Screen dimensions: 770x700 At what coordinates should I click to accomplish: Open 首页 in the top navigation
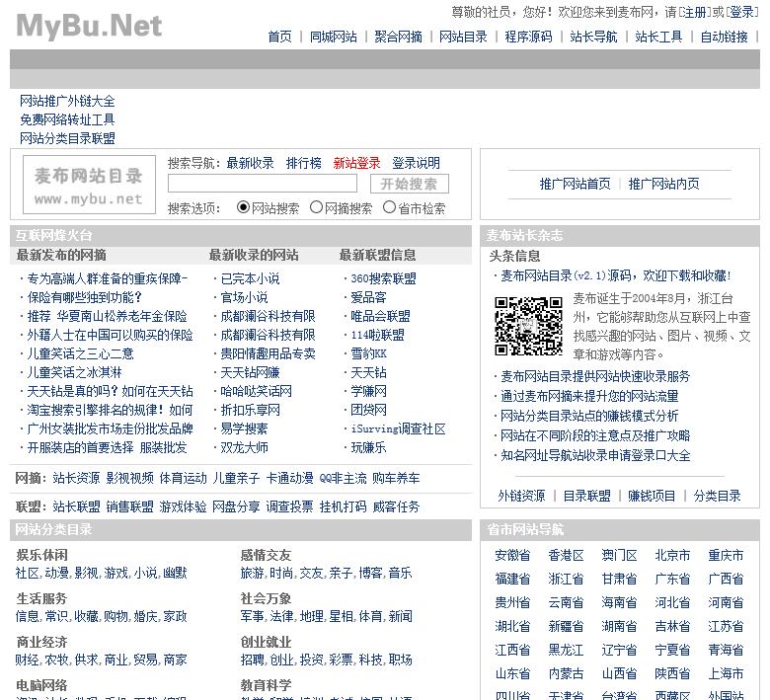280,37
